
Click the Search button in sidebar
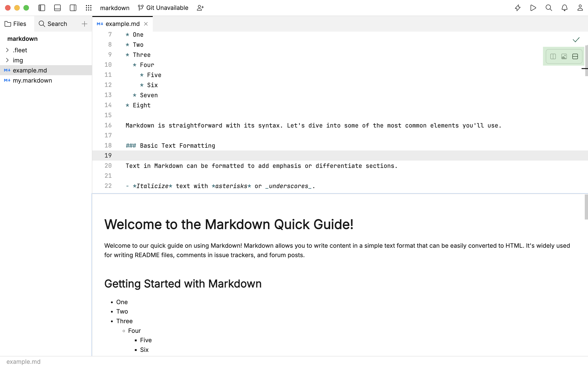pyautogui.click(x=53, y=24)
